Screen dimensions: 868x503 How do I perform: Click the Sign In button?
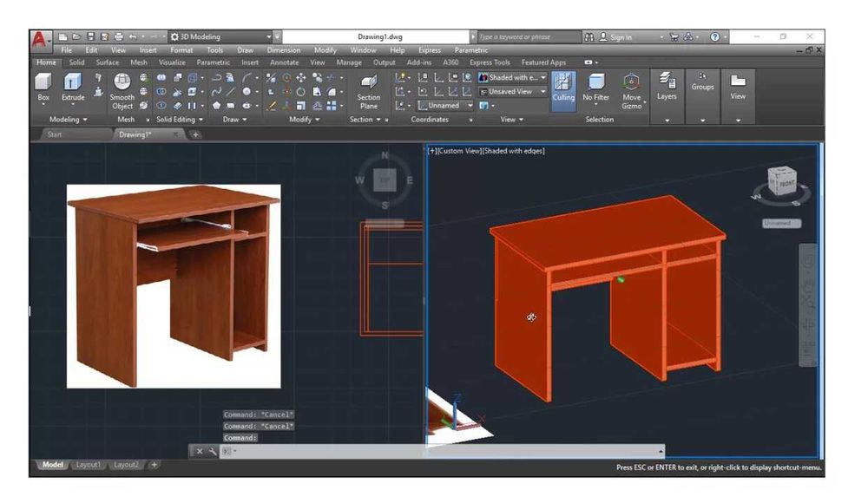[x=621, y=37]
